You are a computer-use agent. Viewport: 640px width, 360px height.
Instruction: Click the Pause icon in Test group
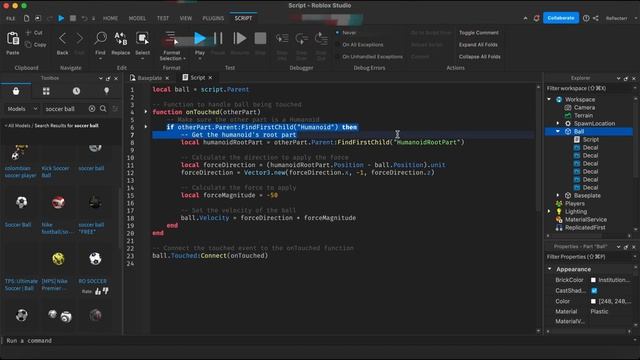(218, 38)
